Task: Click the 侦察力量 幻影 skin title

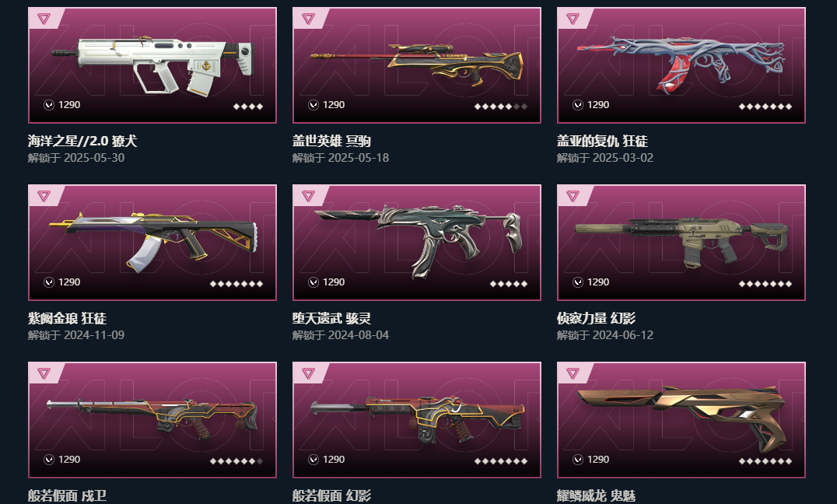Action: click(x=597, y=319)
